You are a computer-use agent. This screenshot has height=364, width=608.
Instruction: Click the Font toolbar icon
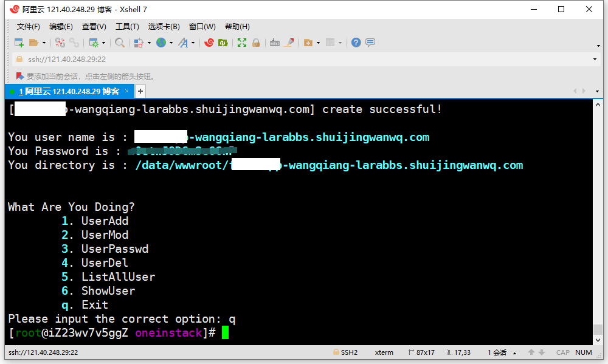183,43
